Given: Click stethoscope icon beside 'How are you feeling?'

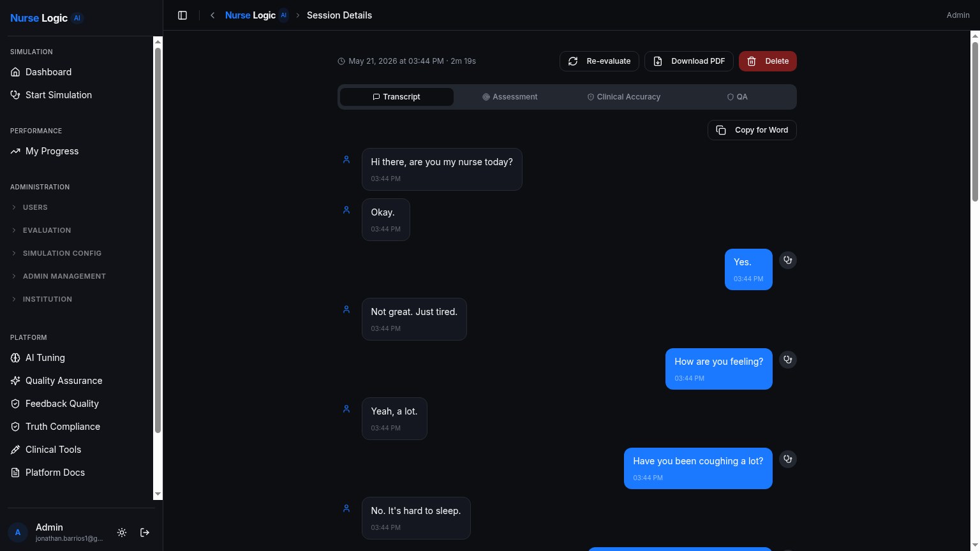Looking at the screenshot, I should point(788,360).
